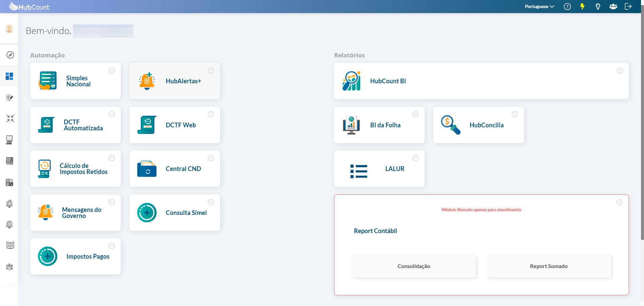
Task: Open the HubConcilia report
Action: coord(479,125)
